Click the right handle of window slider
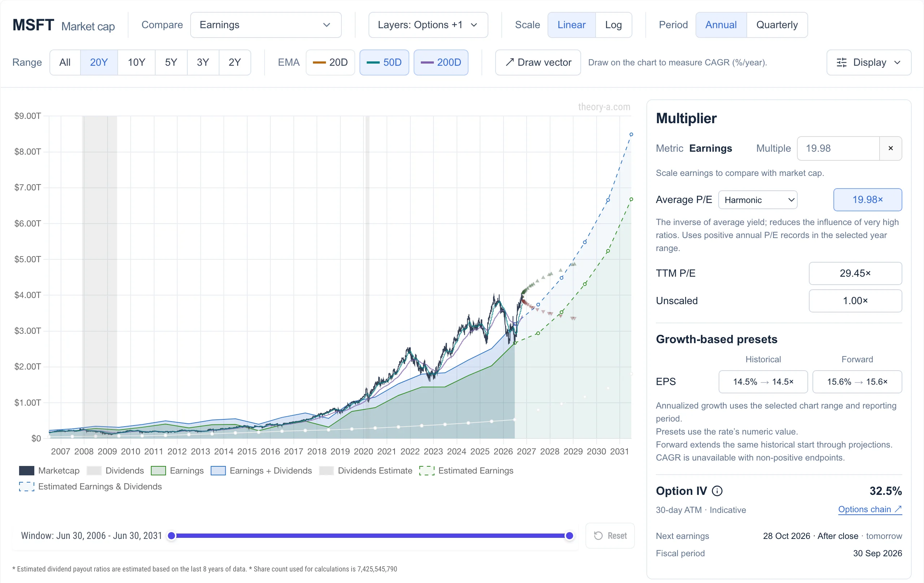Screen dimensions: 924x583 coord(570,536)
